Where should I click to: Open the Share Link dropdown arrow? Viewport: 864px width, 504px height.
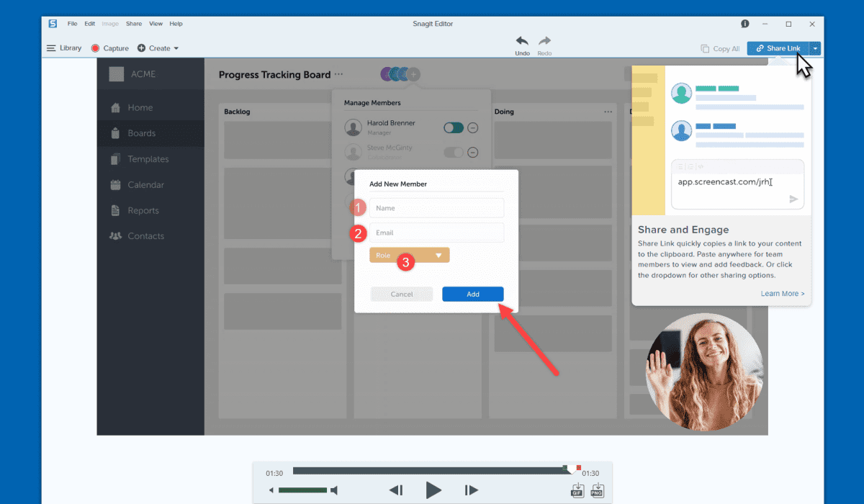click(814, 48)
